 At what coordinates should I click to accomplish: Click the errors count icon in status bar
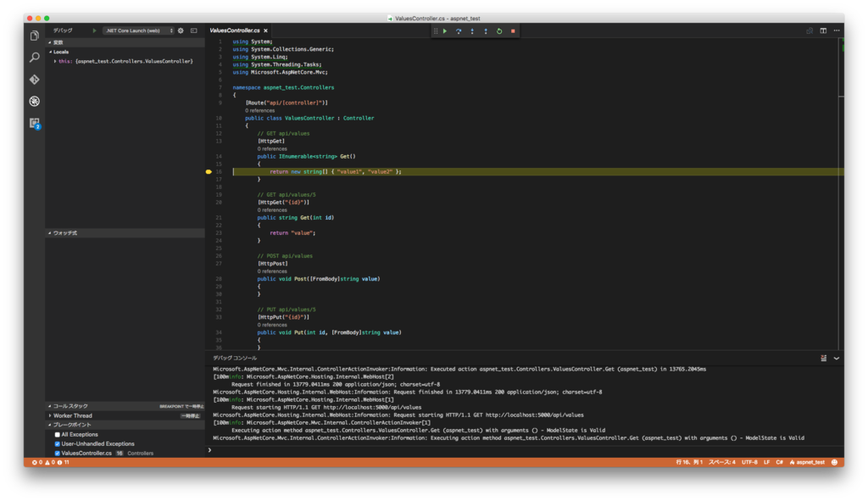[36, 462]
